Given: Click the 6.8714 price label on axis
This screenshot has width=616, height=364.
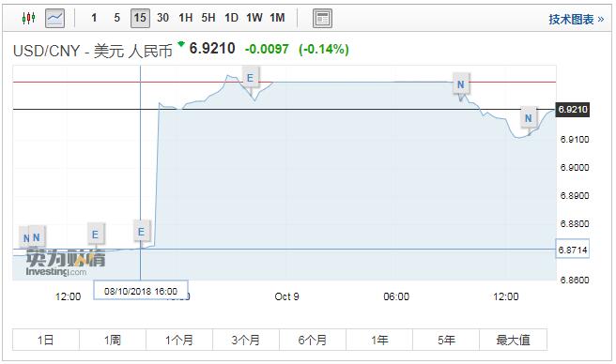Looking at the screenshot, I should [573, 249].
